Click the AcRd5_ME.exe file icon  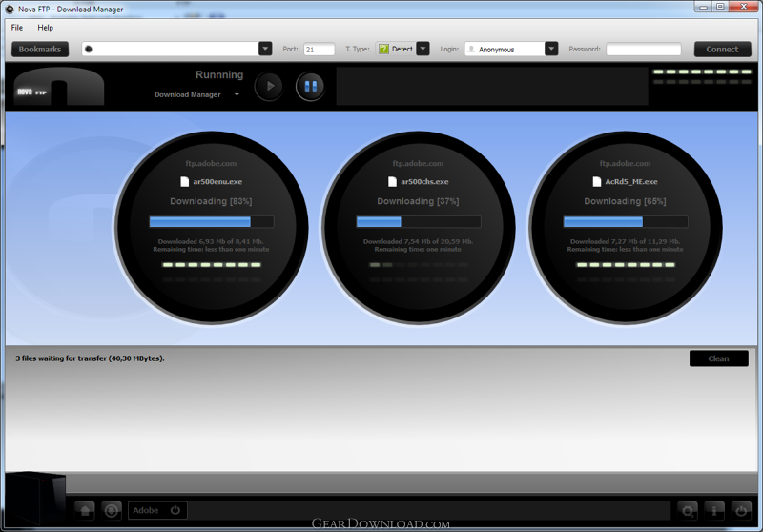597,181
